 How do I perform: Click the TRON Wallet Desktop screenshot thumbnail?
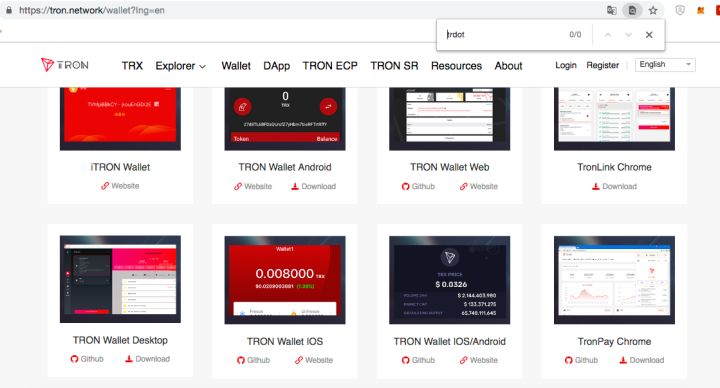(120, 279)
